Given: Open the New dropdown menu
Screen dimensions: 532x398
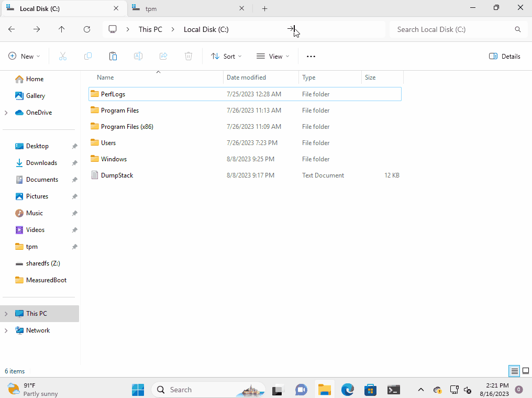Looking at the screenshot, I should [x=24, y=57].
